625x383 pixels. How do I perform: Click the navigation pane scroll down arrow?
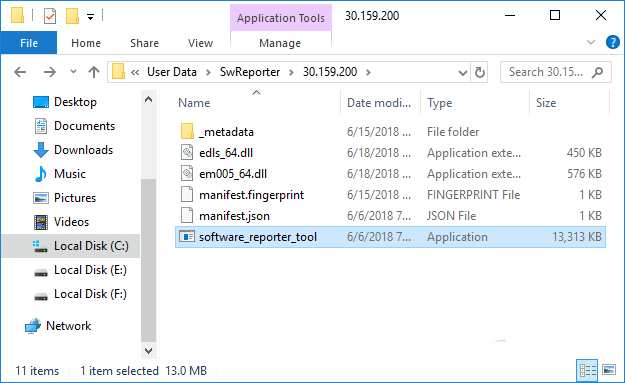[148, 351]
